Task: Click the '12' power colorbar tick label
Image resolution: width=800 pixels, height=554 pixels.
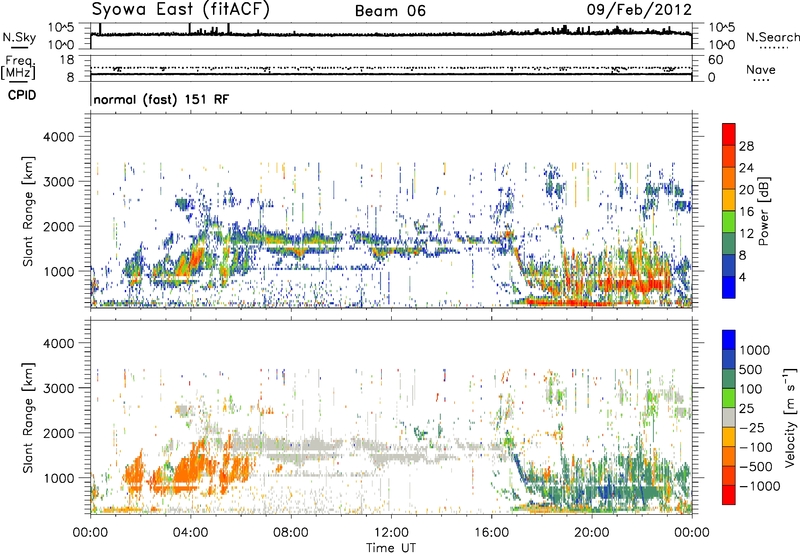Action: (x=746, y=234)
